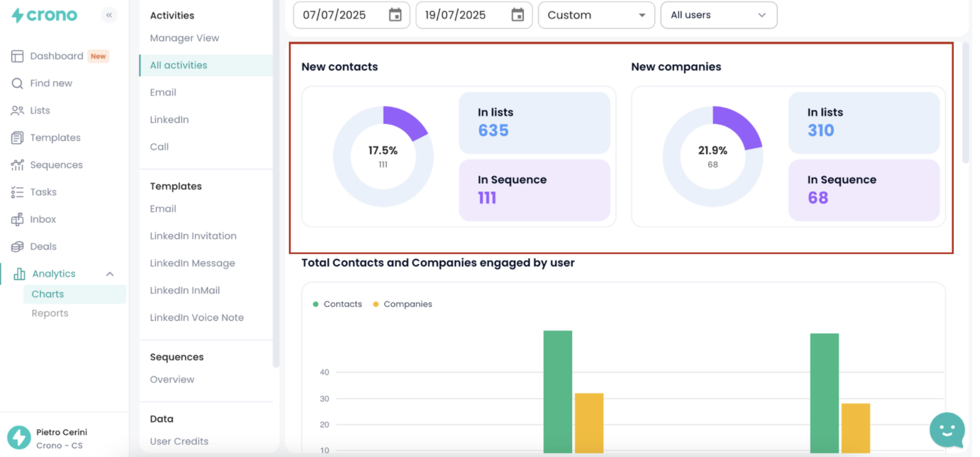Open Email under Activities
This screenshot has width=980, height=457.
tap(163, 93)
